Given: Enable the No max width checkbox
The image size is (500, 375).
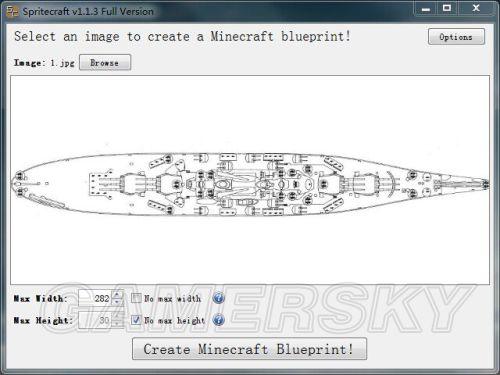Looking at the screenshot, I should coord(136,298).
